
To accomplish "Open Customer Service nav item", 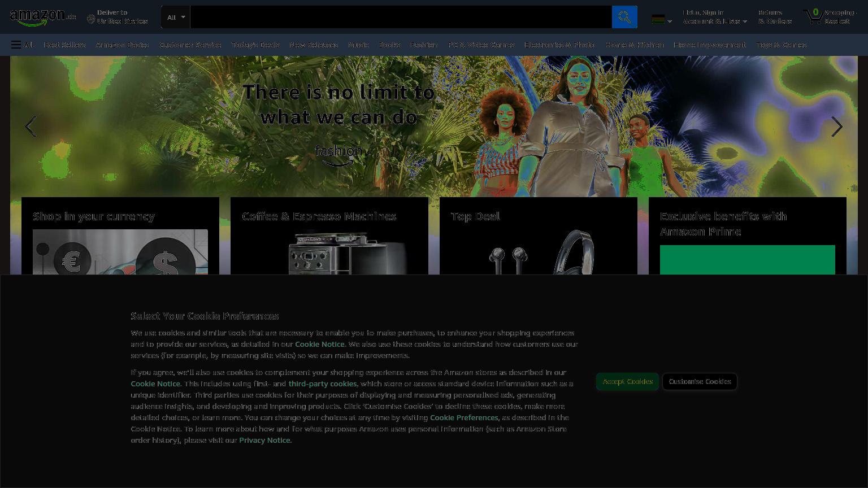I will tap(190, 45).
